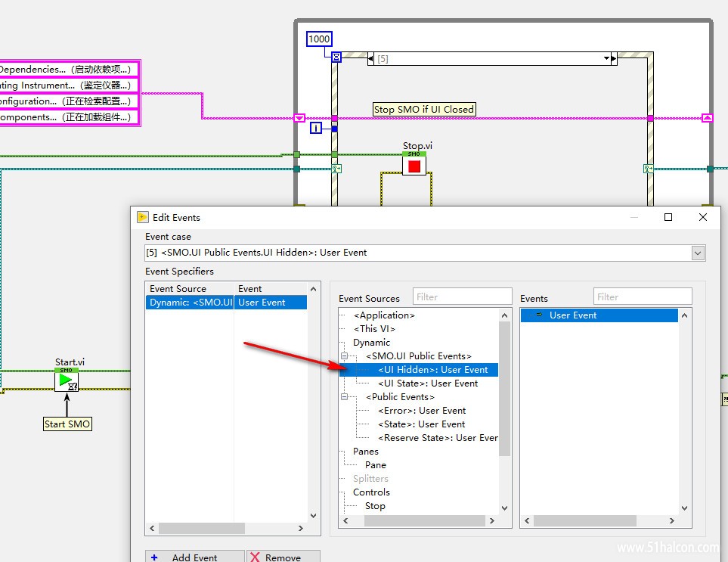Select the Controls tree node

(x=371, y=492)
